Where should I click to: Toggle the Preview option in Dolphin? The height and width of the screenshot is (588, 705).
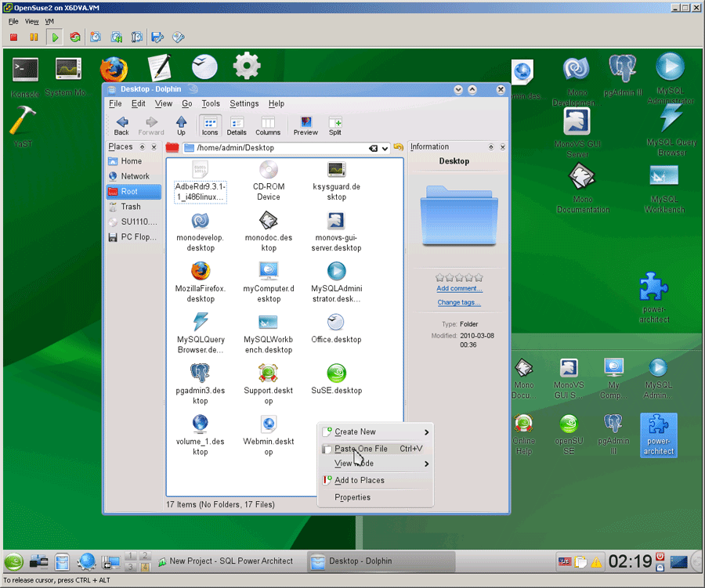pyautogui.click(x=305, y=125)
